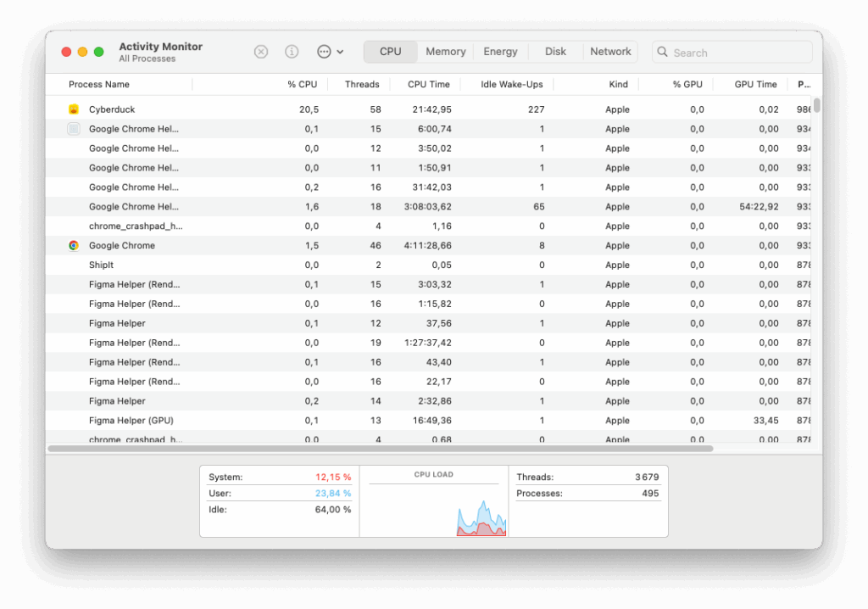Click the vertical scrollbar of the process list
Image resolution: width=868 pixels, height=609 pixels.
pyautogui.click(x=816, y=105)
